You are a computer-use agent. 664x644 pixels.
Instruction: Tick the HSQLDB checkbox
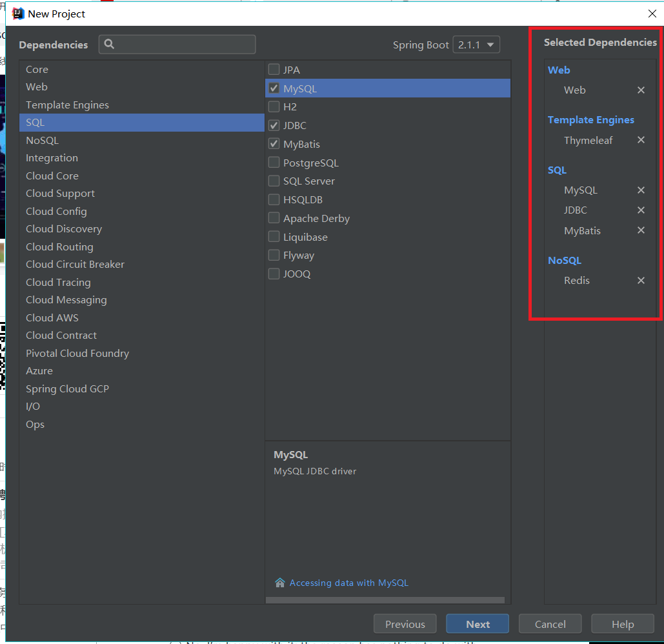tap(274, 199)
